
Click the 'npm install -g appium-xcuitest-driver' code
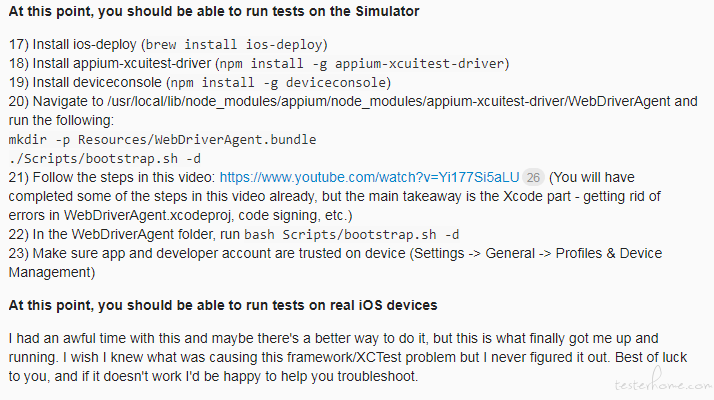[x=362, y=63]
